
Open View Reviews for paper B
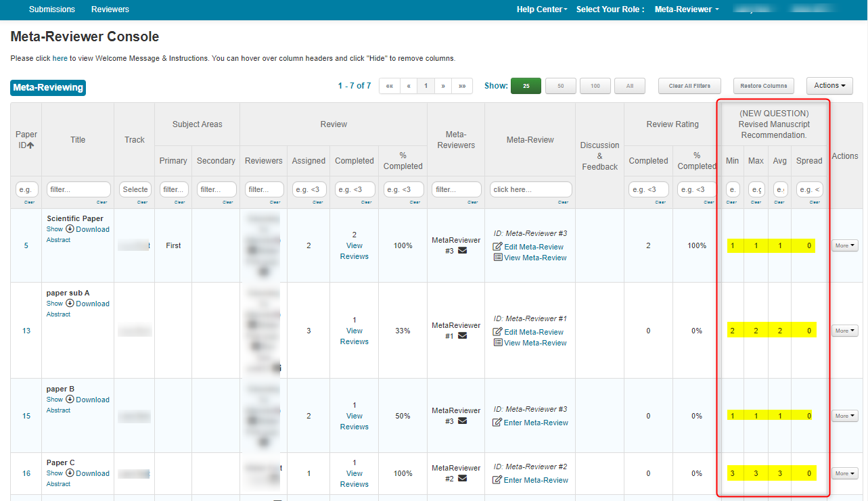[x=355, y=421]
